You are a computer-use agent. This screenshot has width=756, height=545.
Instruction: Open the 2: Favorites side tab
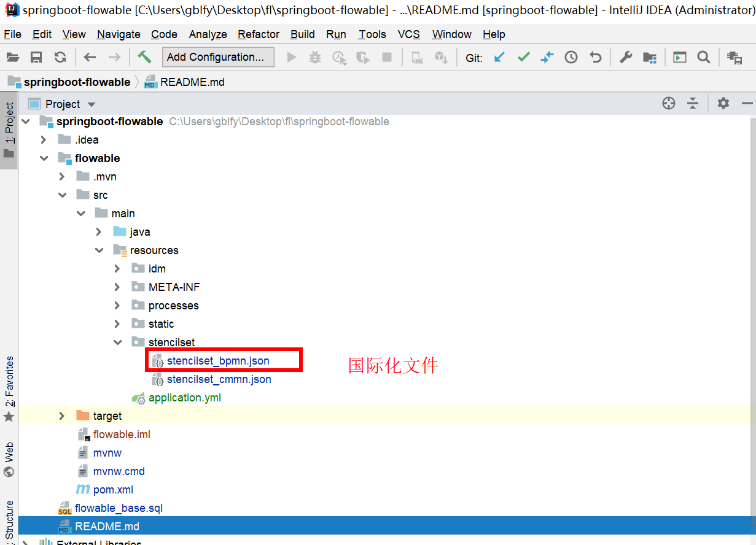[x=9, y=388]
